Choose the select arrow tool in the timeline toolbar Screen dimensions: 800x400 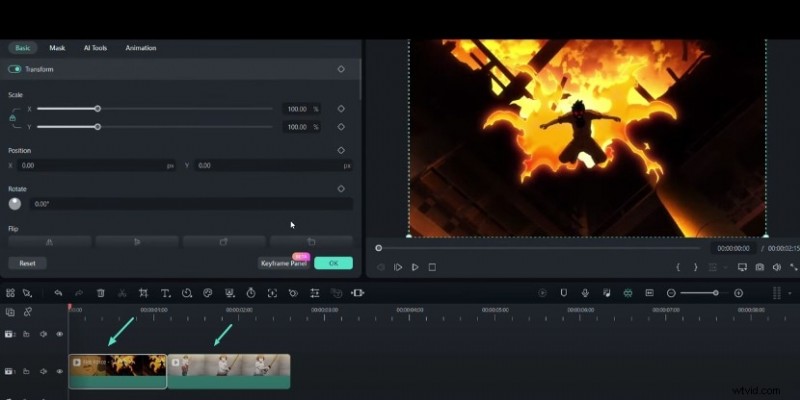[27, 293]
